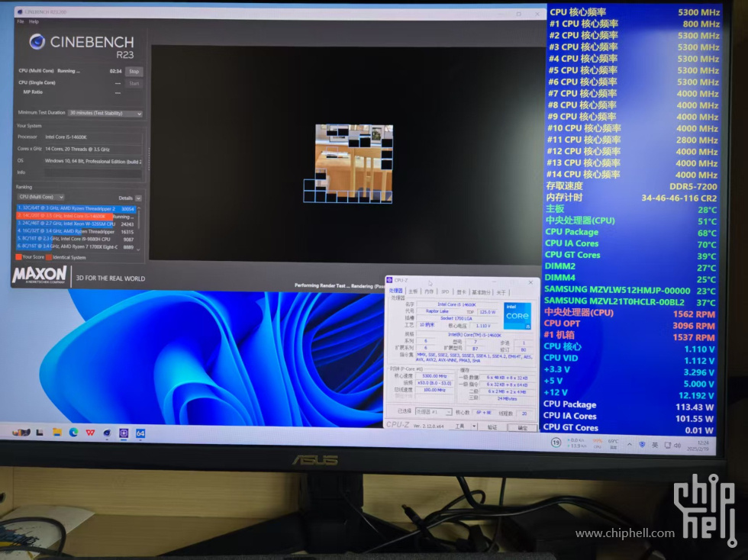The width and height of the screenshot is (748, 560).
Task: Click the AIDA64 taskbar icon
Action: click(140, 433)
